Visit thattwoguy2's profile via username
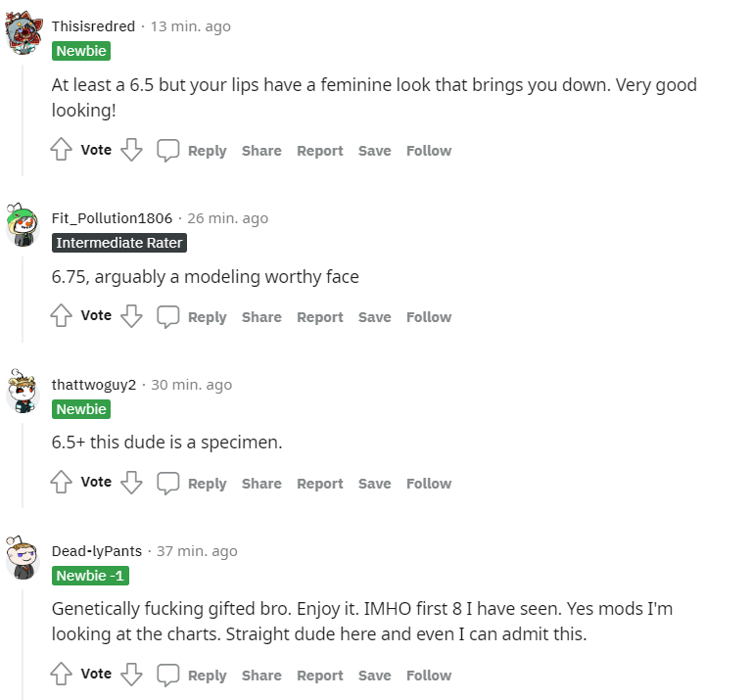The height and width of the screenshot is (700, 752). [x=94, y=385]
